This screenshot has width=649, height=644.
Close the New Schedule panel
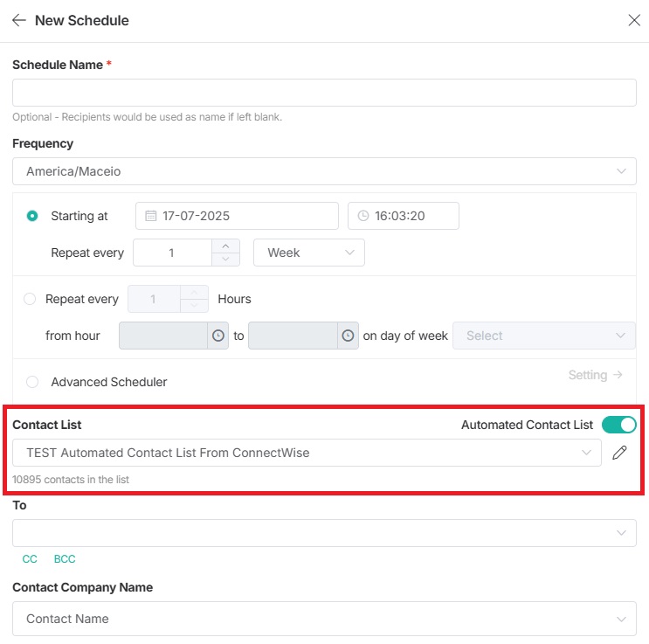click(634, 20)
